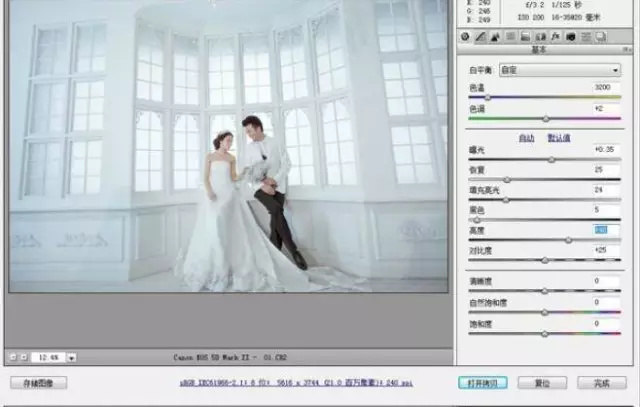The width and height of the screenshot is (640, 407).
Task: Click the 自然饱和度 vibrance slider handle
Action: [x=544, y=312]
